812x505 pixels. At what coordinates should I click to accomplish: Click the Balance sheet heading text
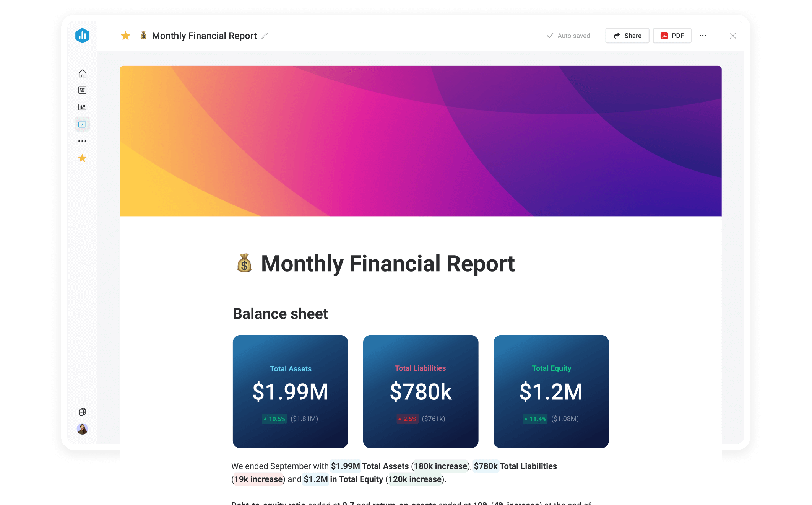pos(280,314)
